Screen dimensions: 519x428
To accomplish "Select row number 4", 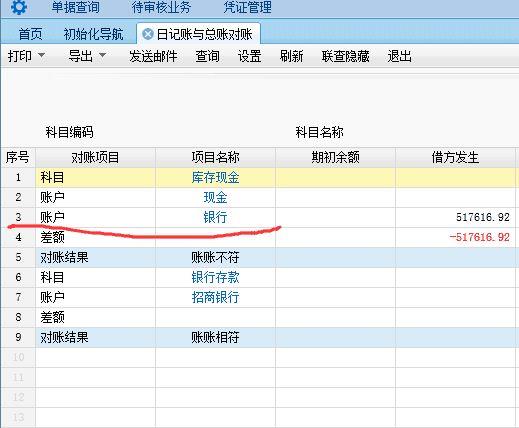I will [18, 237].
